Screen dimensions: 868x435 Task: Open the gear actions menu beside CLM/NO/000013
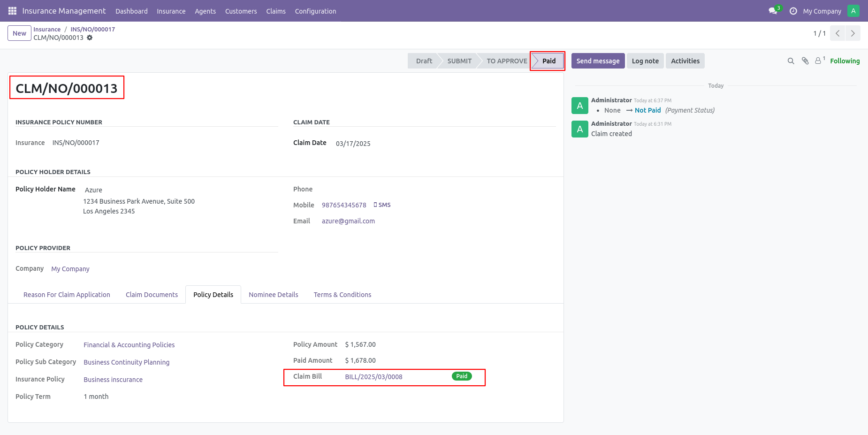[x=90, y=38]
